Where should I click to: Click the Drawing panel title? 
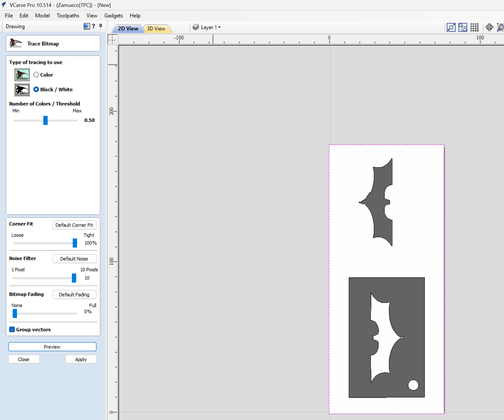click(15, 26)
